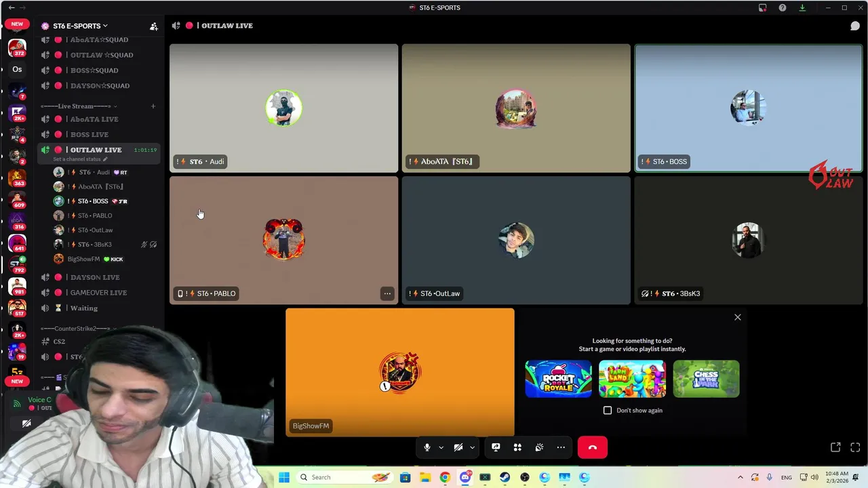Share your screen in the call
The width and height of the screenshot is (868, 488).
(x=496, y=447)
